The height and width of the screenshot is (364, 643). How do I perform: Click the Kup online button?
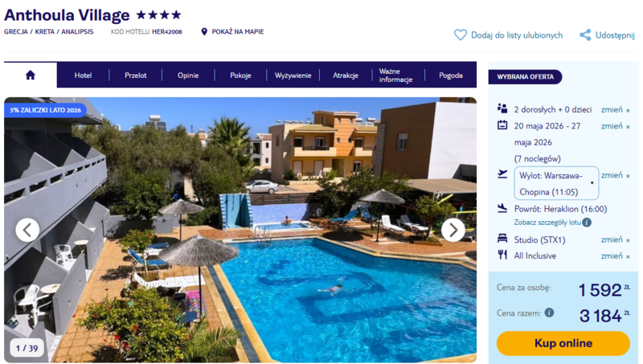tap(563, 343)
